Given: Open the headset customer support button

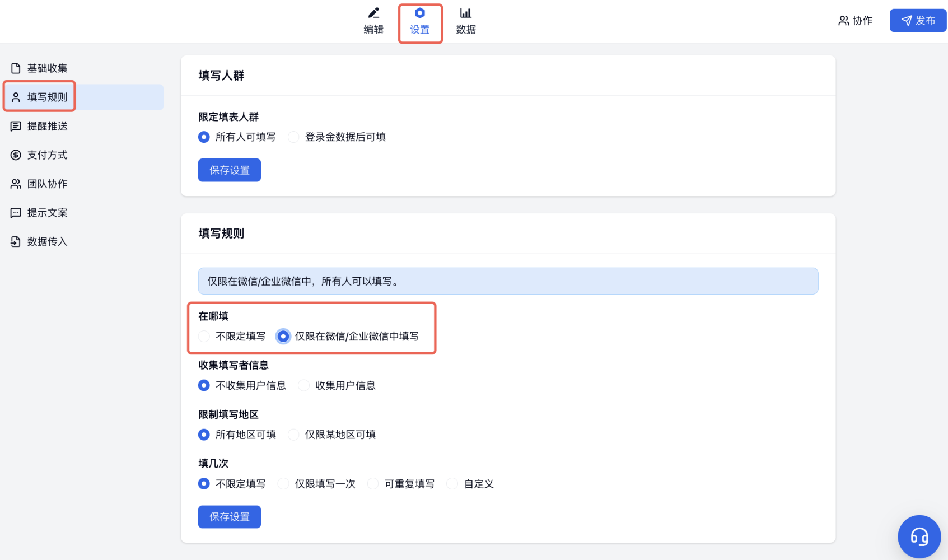Looking at the screenshot, I should [919, 536].
